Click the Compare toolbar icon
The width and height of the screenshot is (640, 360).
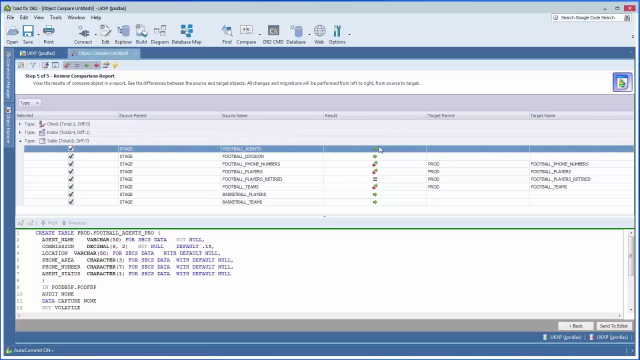click(246, 34)
